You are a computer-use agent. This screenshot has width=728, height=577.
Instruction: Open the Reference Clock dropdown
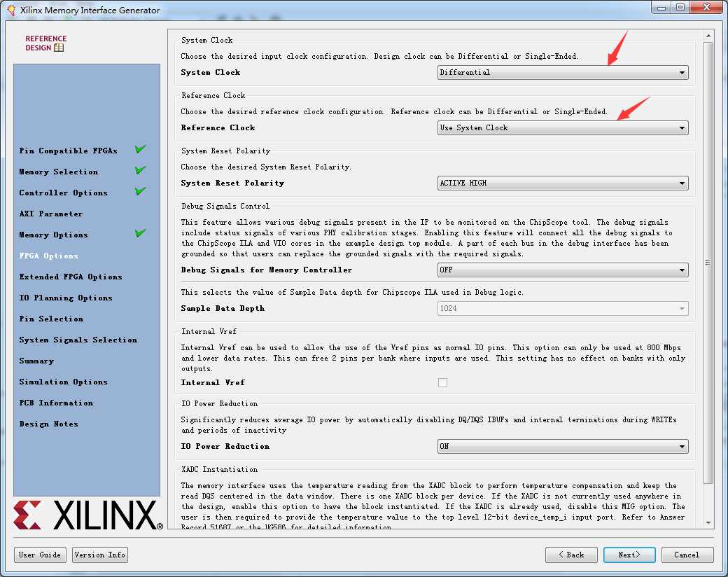coord(563,127)
